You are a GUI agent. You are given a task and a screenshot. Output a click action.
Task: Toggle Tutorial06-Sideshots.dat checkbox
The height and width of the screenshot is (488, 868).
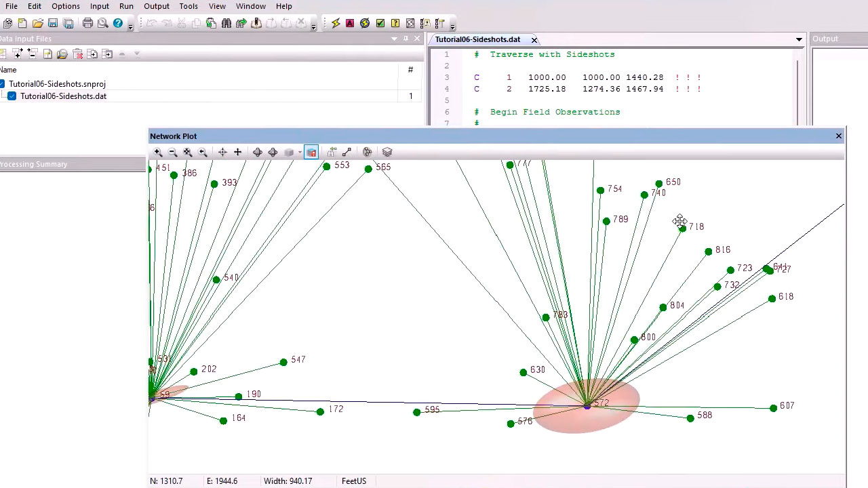point(12,96)
